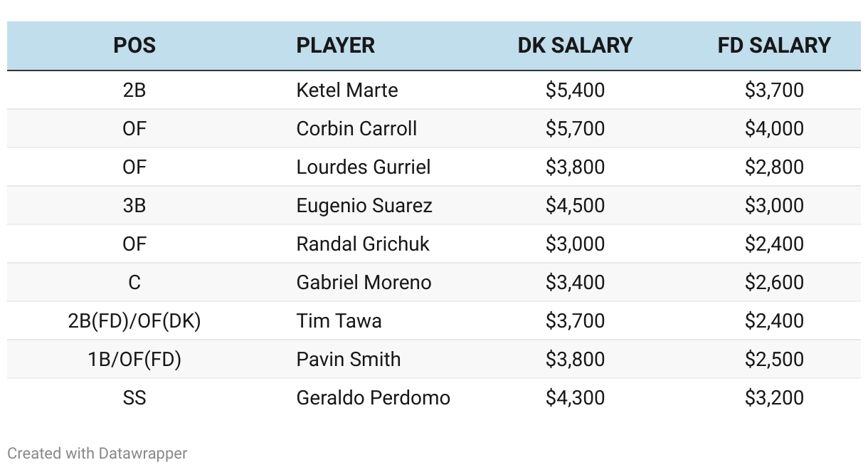Click Eugenio Suarez in the player column
Viewport: 868px width, 470px height.
pyautogui.click(x=364, y=206)
